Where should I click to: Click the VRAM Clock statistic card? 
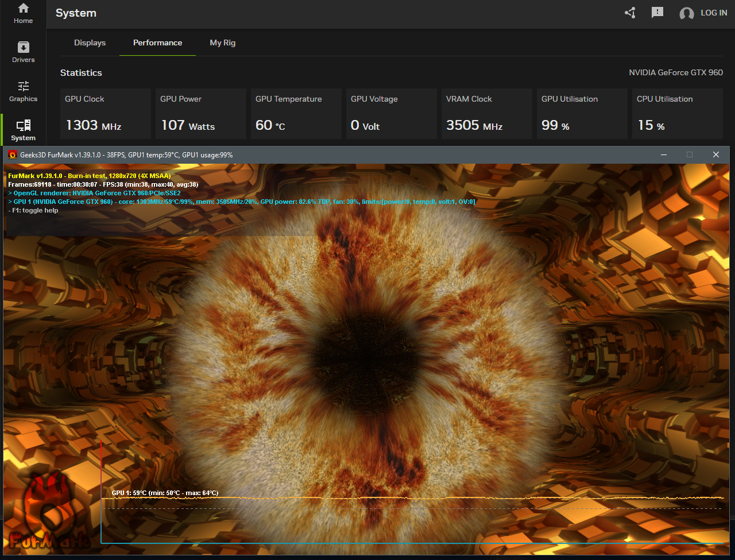(487, 114)
